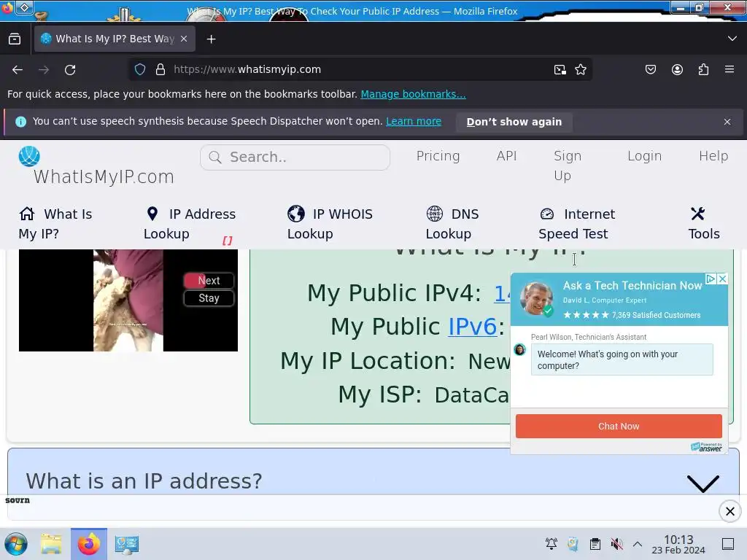Open the API menu item
The width and height of the screenshot is (747, 560).
pyautogui.click(x=506, y=156)
